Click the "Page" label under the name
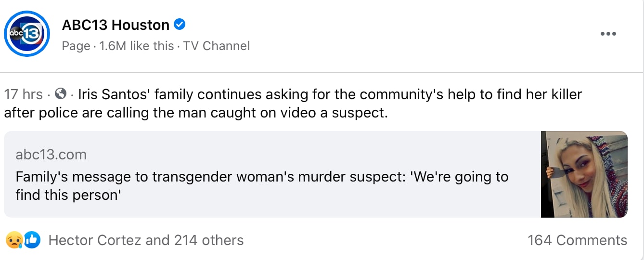 point(76,46)
